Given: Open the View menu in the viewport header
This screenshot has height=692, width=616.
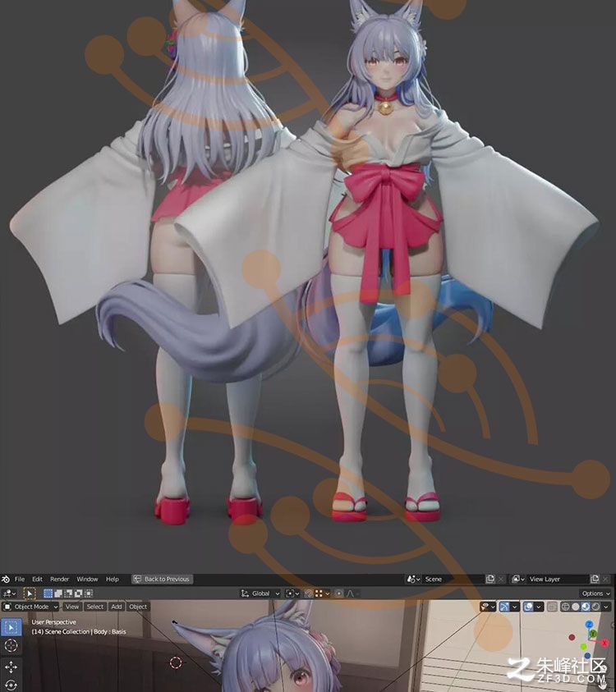Looking at the screenshot, I should pos(72,607).
